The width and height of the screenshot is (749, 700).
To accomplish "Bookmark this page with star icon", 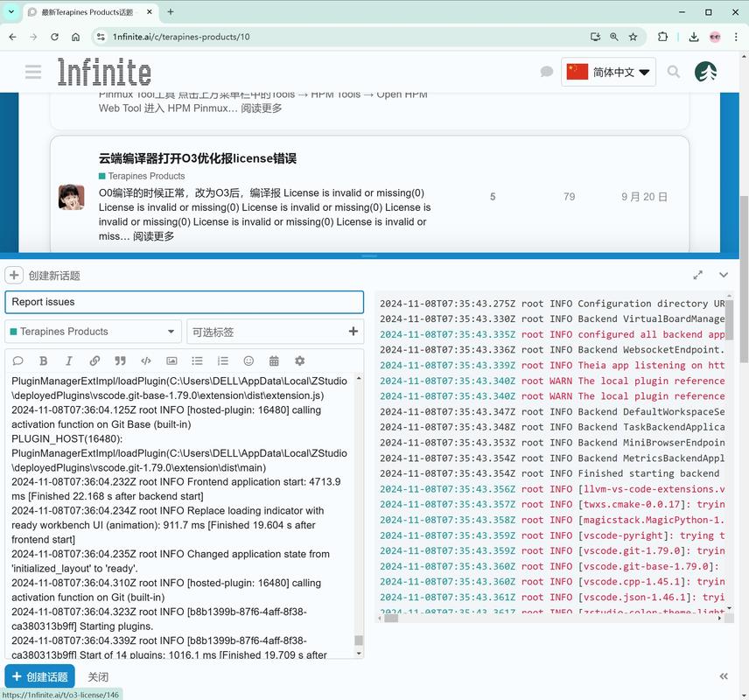I will pyautogui.click(x=633, y=37).
